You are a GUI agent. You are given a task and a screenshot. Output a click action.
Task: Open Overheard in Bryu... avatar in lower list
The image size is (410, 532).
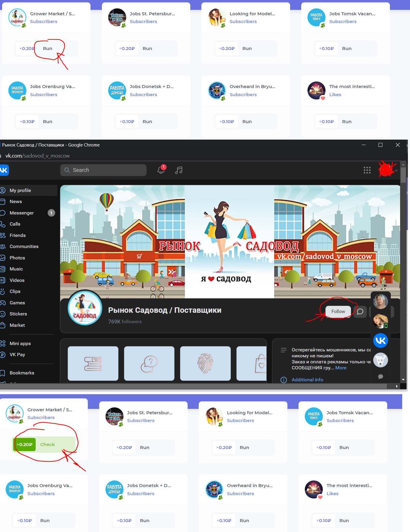pos(214,489)
